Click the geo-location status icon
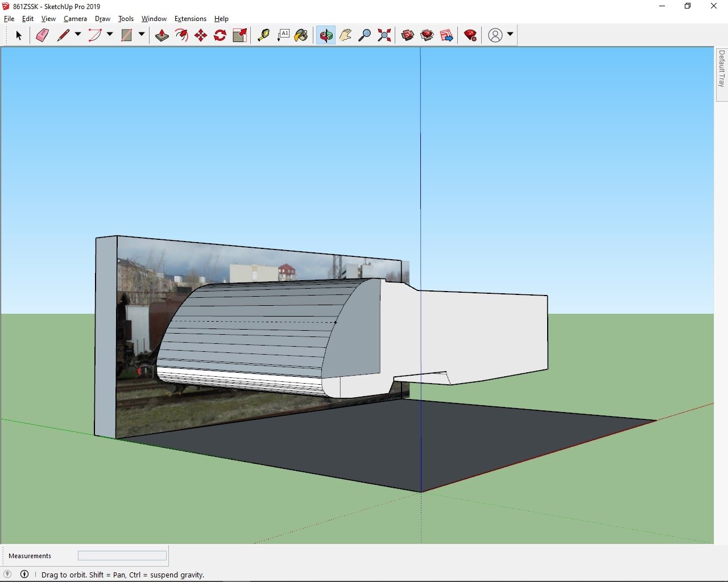 pos(7,574)
